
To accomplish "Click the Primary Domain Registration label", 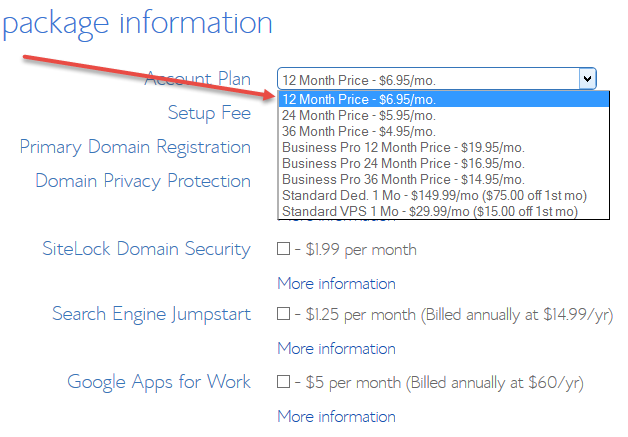I will [135, 147].
